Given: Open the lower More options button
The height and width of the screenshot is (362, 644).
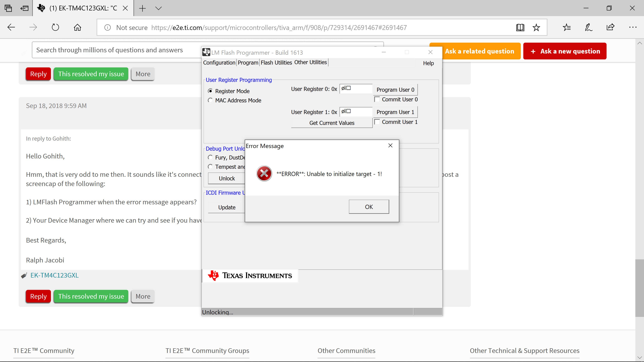Looking at the screenshot, I should [x=143, y=296].
